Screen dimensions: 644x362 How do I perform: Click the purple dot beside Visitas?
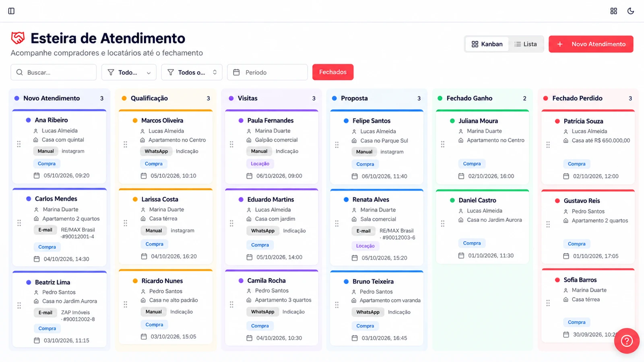(231, 98)
